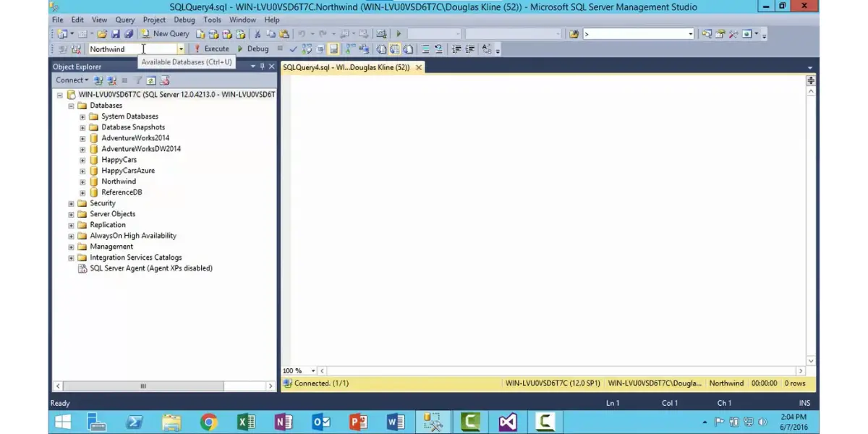Click the Object Explorer script/report icon

163,80
